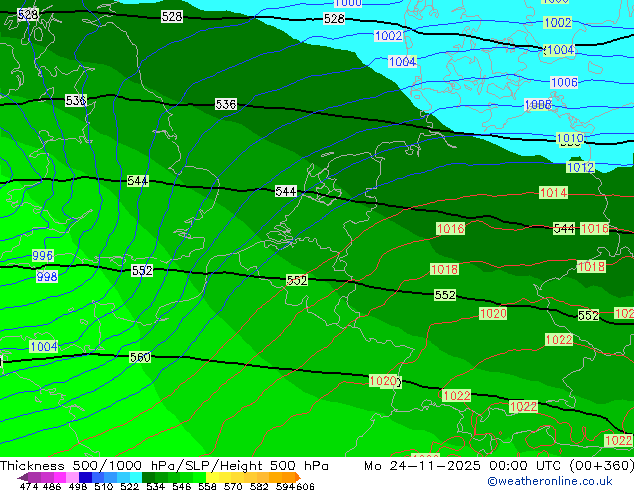634x490 pixels.
Task: Click the 486 legend value
Action: tap(52, 486)
